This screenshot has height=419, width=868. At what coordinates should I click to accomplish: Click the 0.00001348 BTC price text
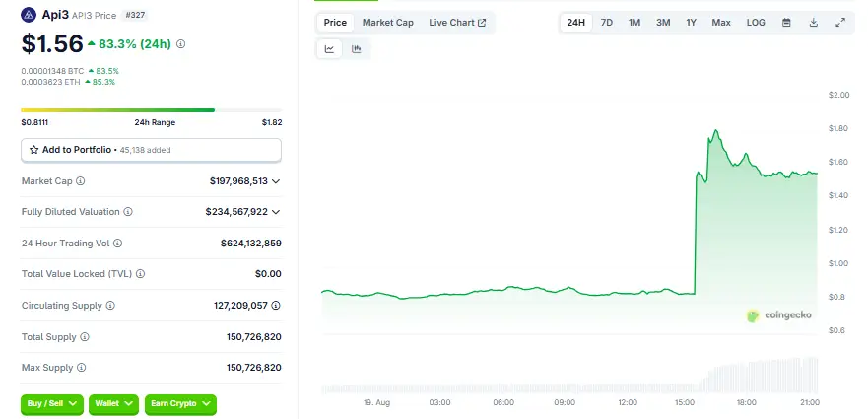pos(52,71)
